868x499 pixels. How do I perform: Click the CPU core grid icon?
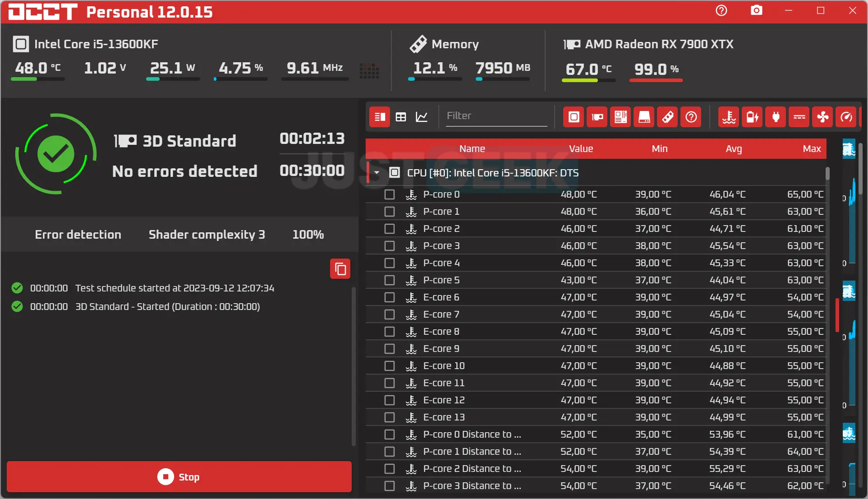(x=369, y=70)
